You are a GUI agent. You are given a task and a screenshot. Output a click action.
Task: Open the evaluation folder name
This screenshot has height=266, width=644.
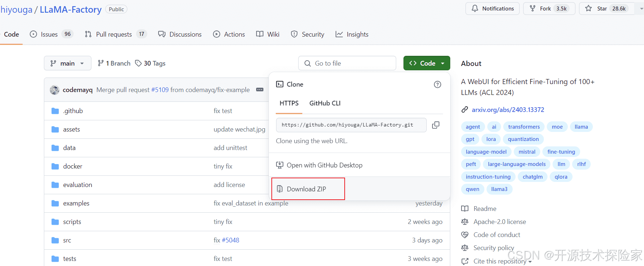coord(78,185)
